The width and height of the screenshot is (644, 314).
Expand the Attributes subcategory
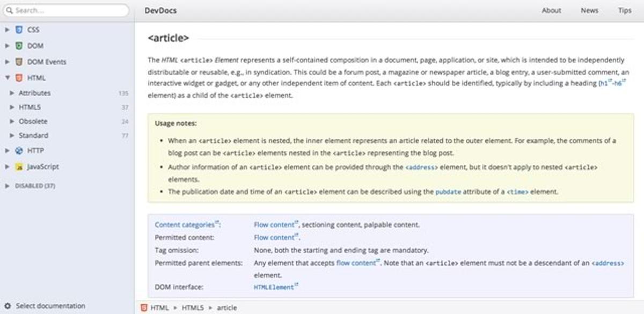click(x=13, y=93)
